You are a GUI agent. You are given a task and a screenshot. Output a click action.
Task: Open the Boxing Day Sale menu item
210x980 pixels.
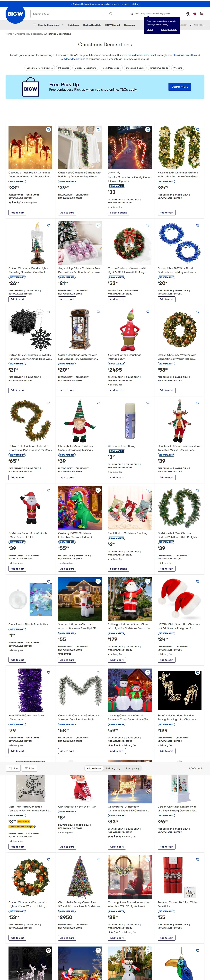tap(92, 25)
